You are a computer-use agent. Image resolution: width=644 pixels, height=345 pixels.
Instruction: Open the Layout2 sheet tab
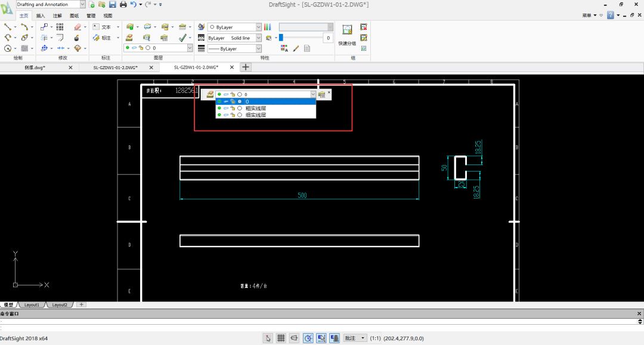60,305
